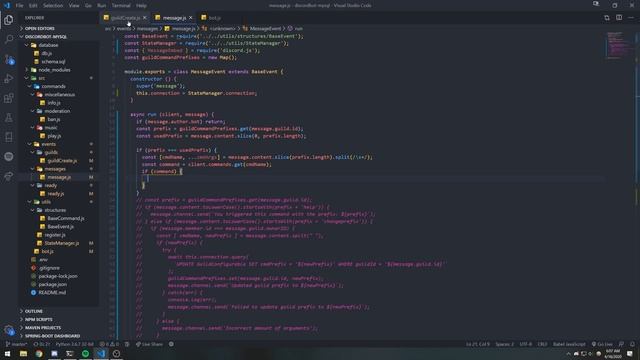Open the Extensions view
The height and width of the screenshot is (360, 640).
pos(9,98)
